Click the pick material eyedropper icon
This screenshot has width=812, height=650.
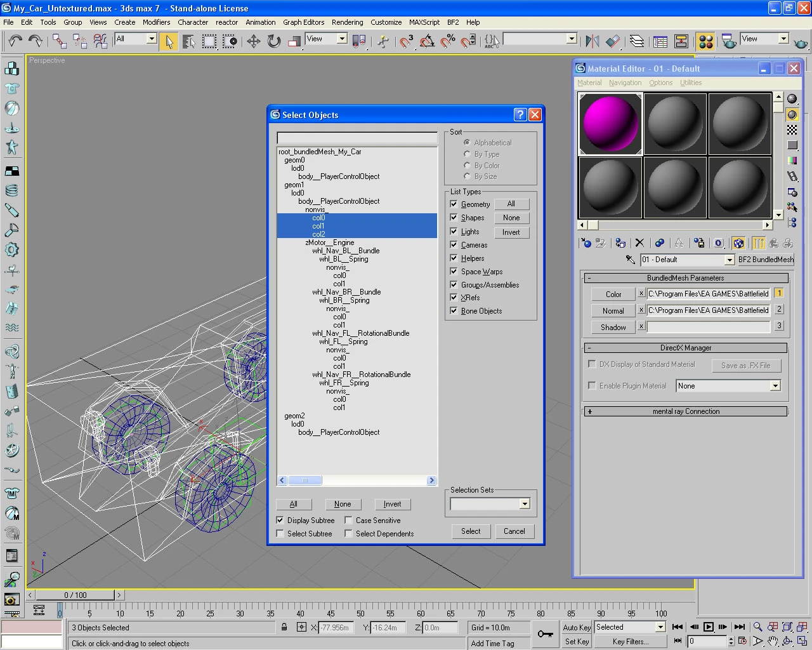tap(630, 260)
